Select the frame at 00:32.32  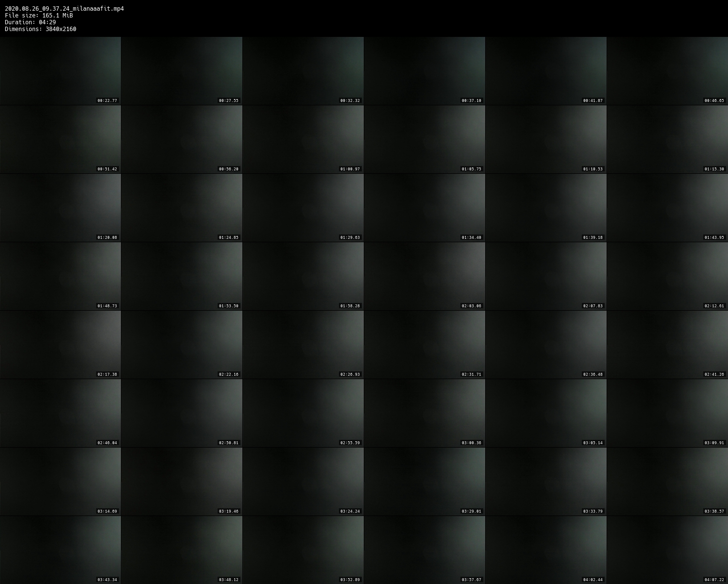(303, 71)
